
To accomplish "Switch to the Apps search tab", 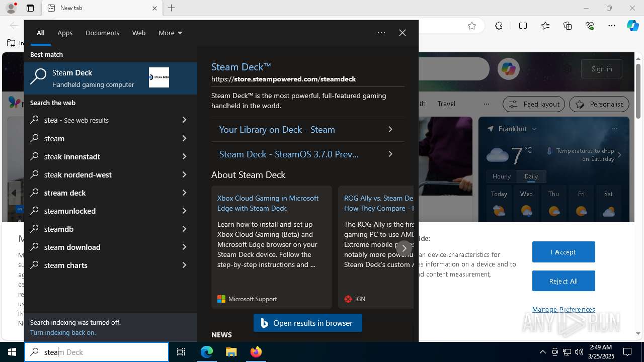I will point(65,33).
